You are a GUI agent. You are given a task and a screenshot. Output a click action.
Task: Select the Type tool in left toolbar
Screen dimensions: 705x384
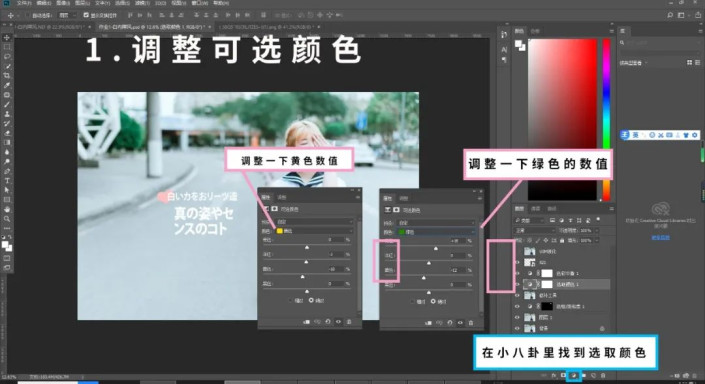[x=7, y=181]
